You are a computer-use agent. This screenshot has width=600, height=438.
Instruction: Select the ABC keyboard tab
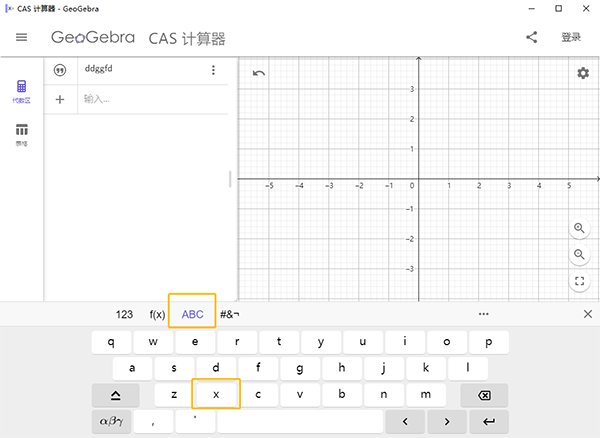pos(192,314)
